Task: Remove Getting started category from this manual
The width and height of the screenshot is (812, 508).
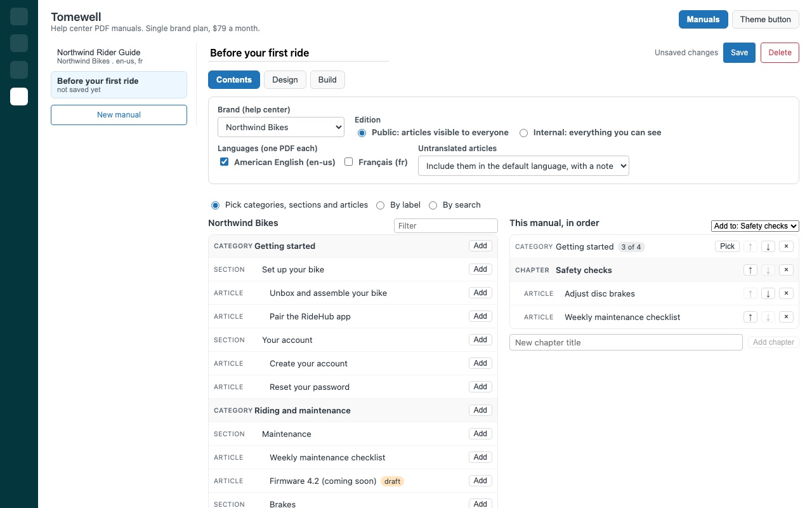Action: point(786,246)
